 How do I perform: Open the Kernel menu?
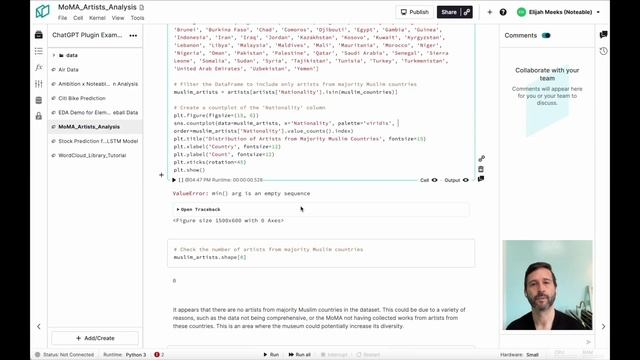pyautogui.click(x=97, y=18)
